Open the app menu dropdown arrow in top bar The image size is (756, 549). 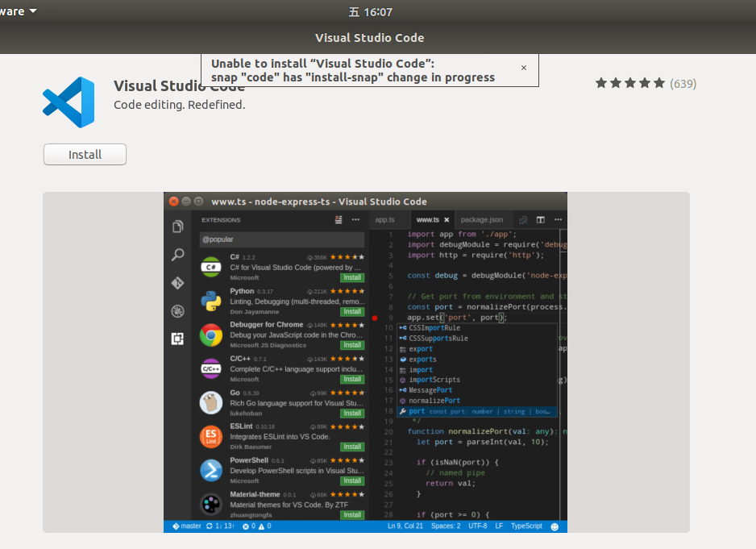click(x=32, y=11)
